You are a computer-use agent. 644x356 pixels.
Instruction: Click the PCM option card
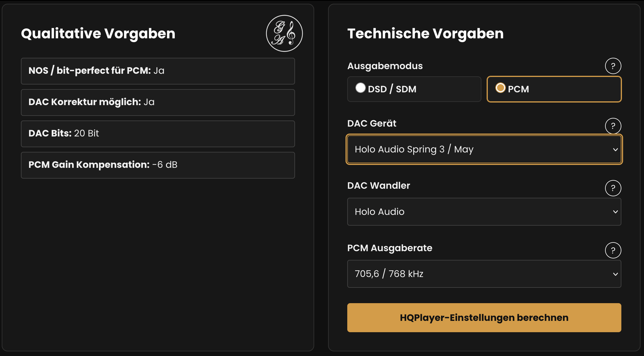point(554,89)
